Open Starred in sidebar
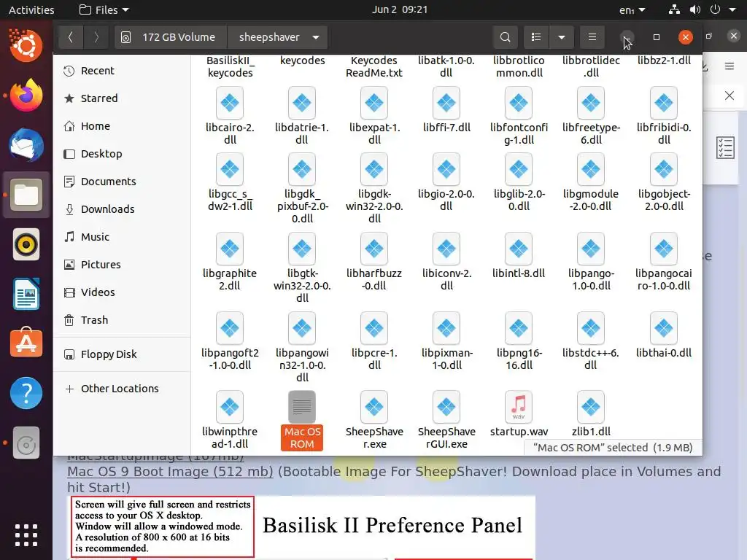The image size is (747, 560). click(122, 98)
